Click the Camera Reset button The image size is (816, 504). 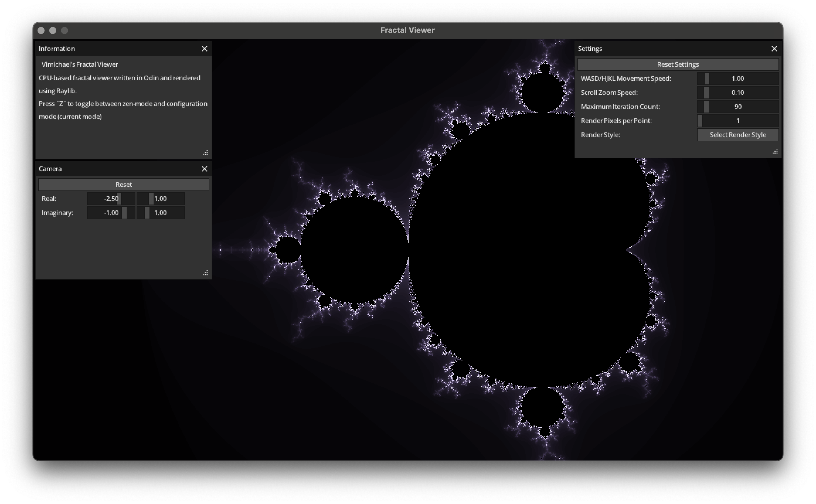pos(123,184)
